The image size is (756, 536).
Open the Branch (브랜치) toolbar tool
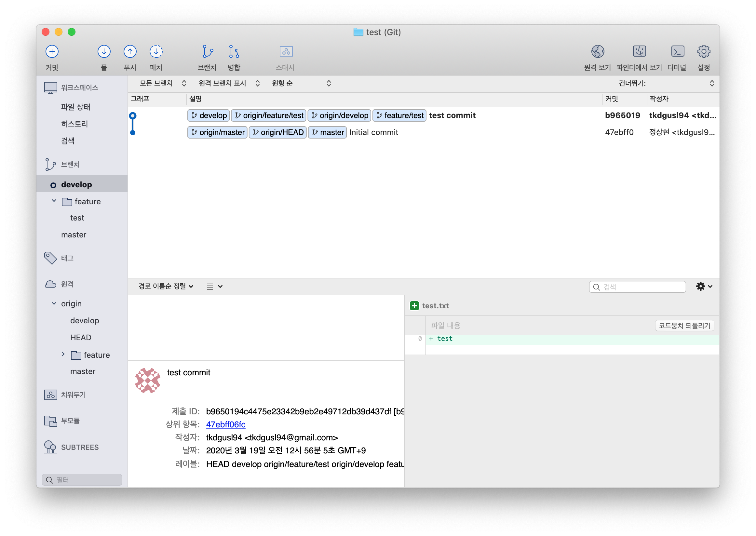207,51
